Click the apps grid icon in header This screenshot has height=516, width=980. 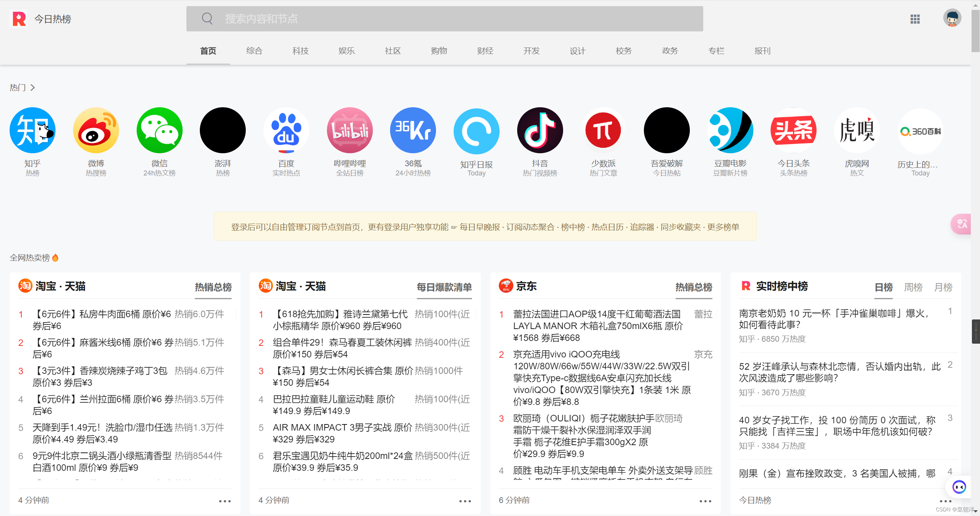(915, 19)
